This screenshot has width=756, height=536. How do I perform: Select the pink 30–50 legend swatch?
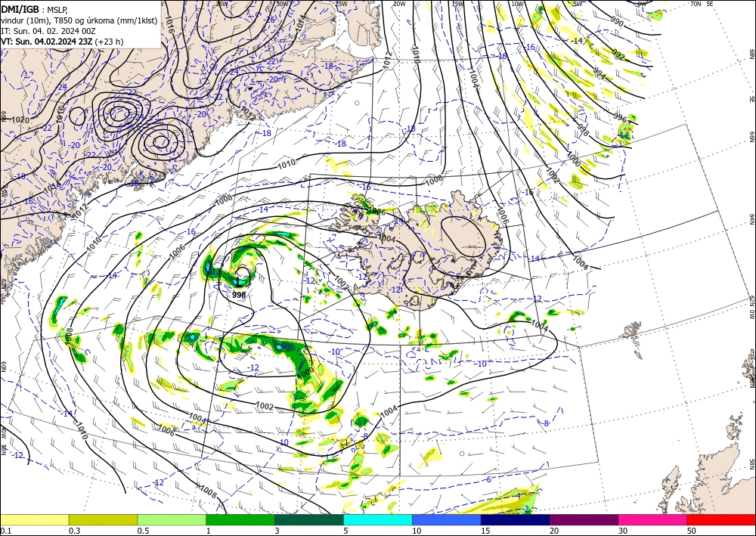tap(653, 519)
